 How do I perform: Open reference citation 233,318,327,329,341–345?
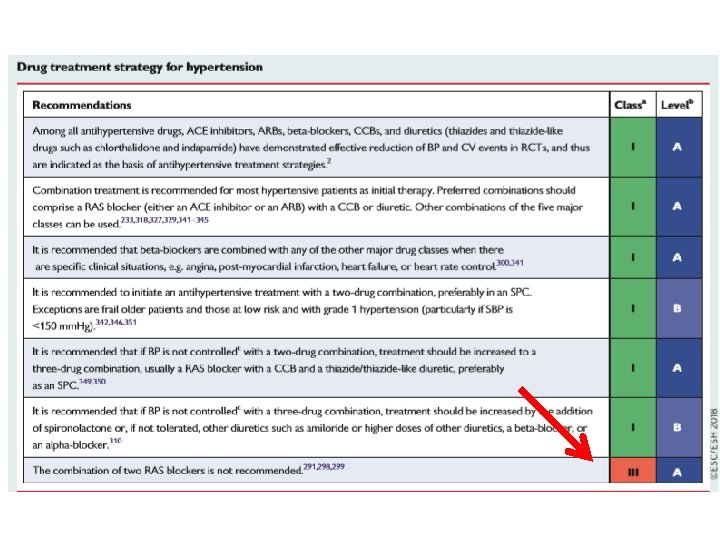164,220
